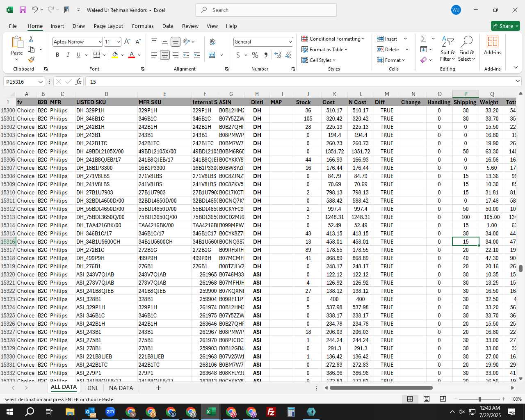Open the DNL sheet tab
This screenshot has width=525, height=420.
(x=93, y=388)
